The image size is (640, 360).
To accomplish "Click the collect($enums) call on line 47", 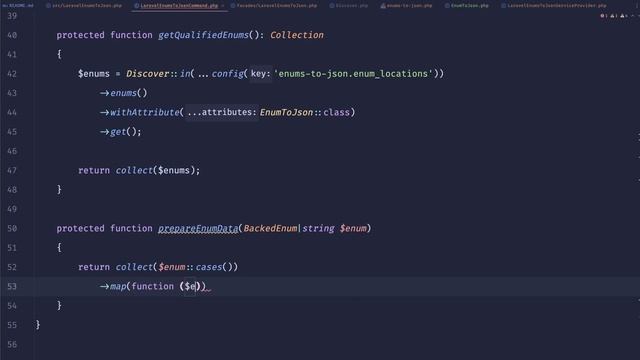I will pyautogui.click(x=156, y=171).
